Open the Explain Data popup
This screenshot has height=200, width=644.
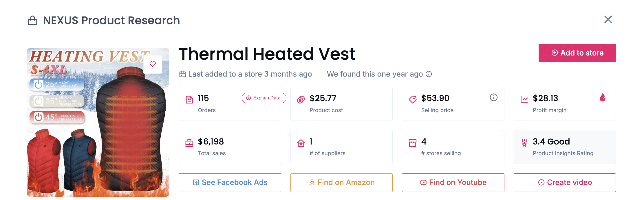[x=264, y=98]
